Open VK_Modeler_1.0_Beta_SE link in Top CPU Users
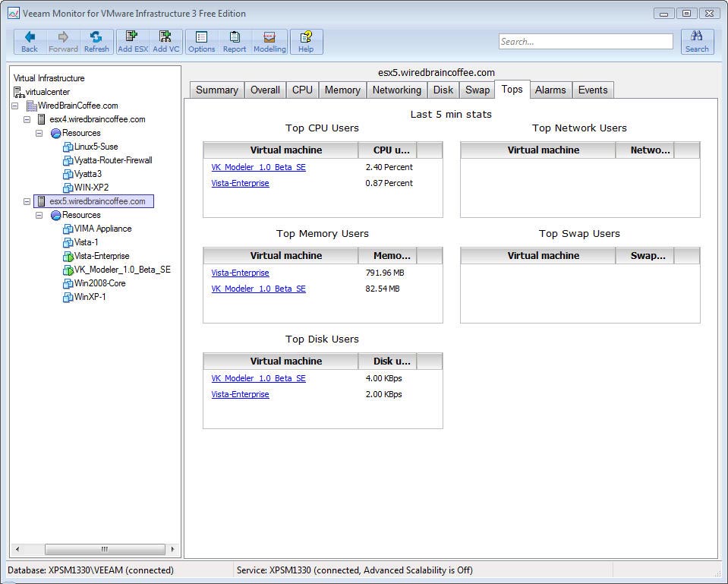This screenshot has height=584, width=728. 258,167
